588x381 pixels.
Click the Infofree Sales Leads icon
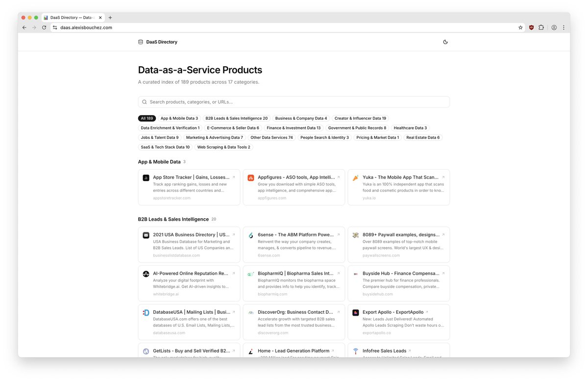coord(356,351)
